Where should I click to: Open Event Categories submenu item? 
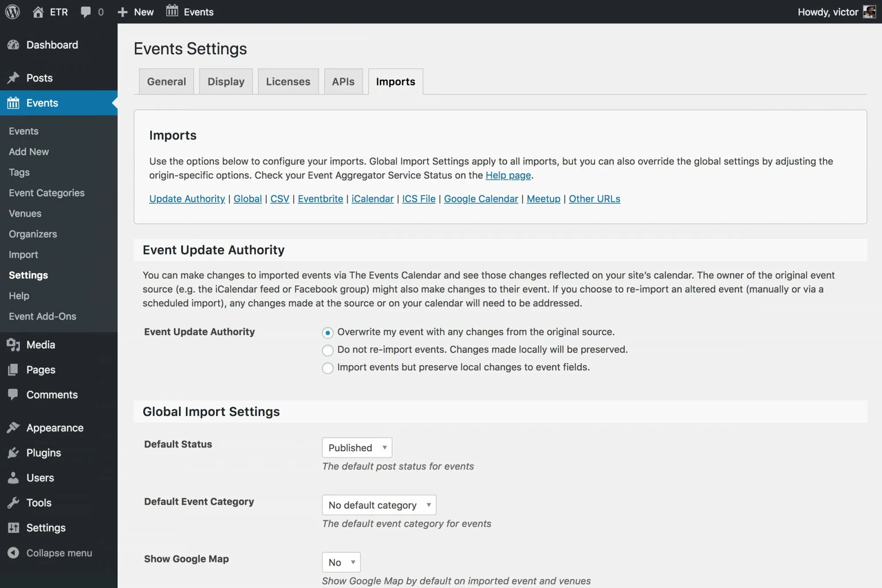click(46, 193)
